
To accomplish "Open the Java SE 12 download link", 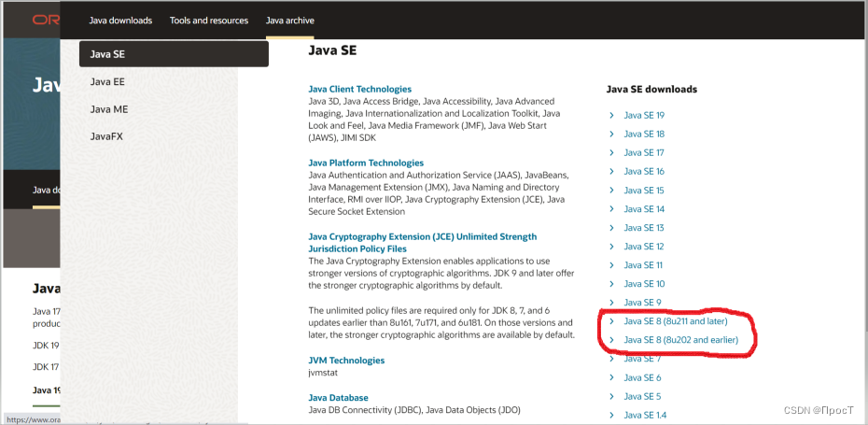I will (x=644, y=247).
